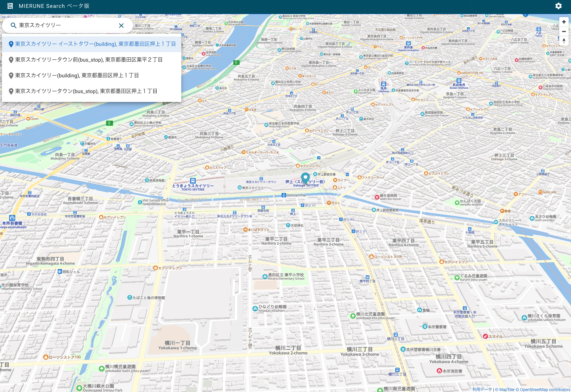
Task: Select the まいばすけっと shop icon
Action: pos(245,230)
